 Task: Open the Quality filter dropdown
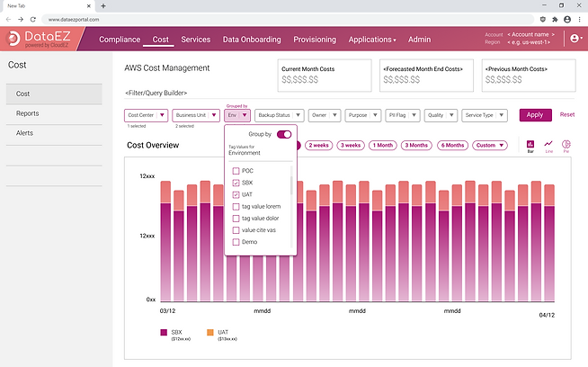point(441,115)
